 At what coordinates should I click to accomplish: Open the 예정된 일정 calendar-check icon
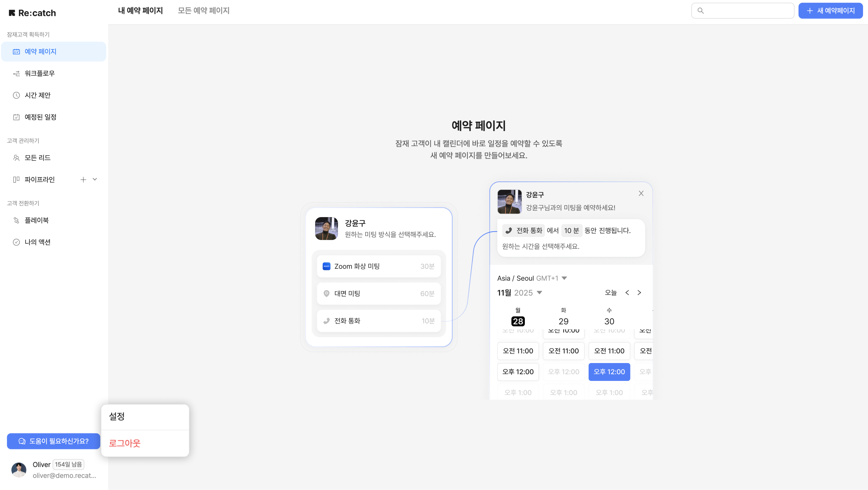(16, 117)
